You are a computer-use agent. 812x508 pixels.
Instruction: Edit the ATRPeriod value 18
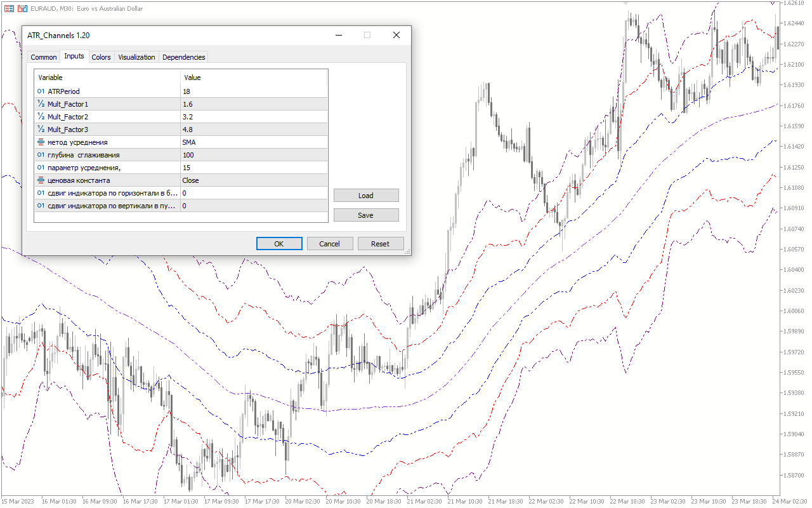(x=254, y=91)
